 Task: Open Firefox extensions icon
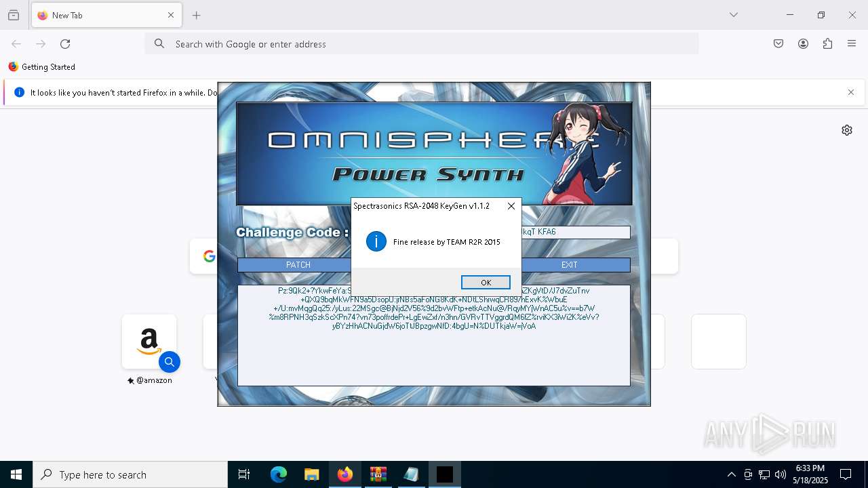tap(827, 44)
